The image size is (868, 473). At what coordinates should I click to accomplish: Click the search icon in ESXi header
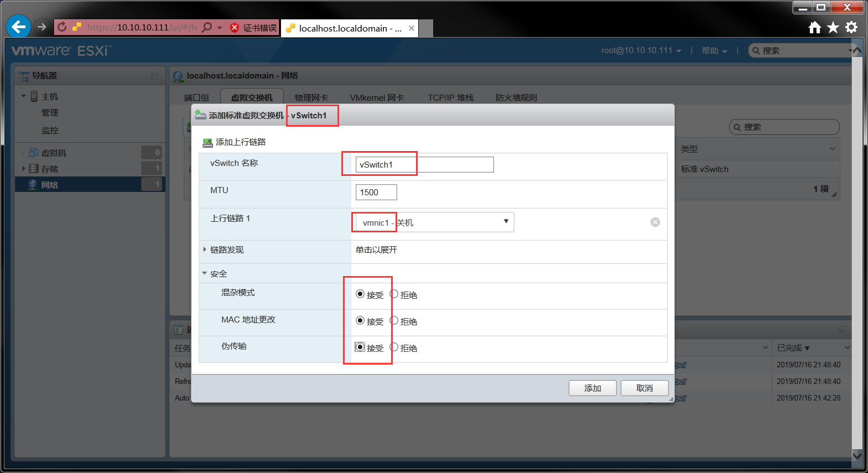(x=756, y=51)
